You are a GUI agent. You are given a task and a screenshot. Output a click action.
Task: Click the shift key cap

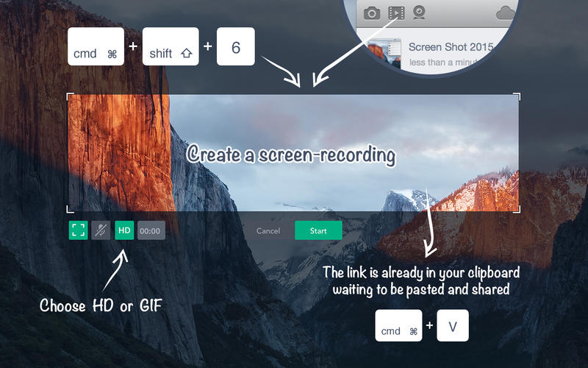(170, 46)
